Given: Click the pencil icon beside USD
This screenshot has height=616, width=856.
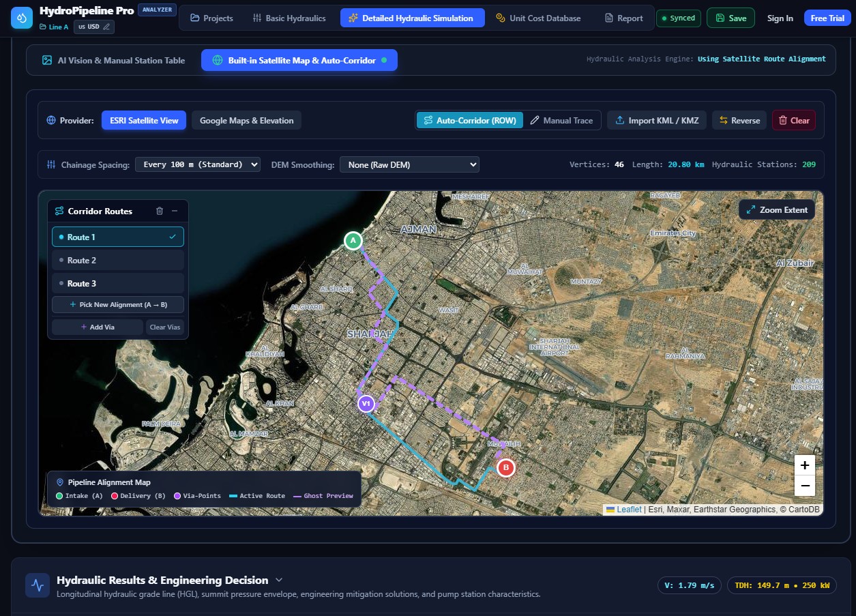Looking at the screenshot, I should click(x=106, y=27).
